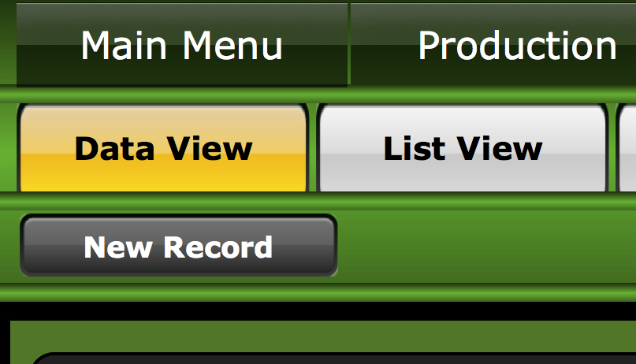The image size is (636, 364).
Task: Switch to the List View tab
Action: pos(463,148)
